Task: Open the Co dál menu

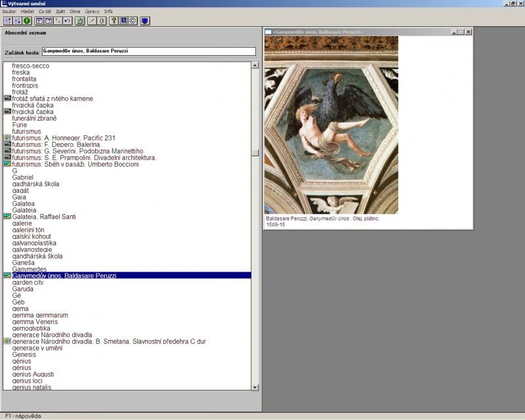Action: pyautogui.click(x=45, y=11)
